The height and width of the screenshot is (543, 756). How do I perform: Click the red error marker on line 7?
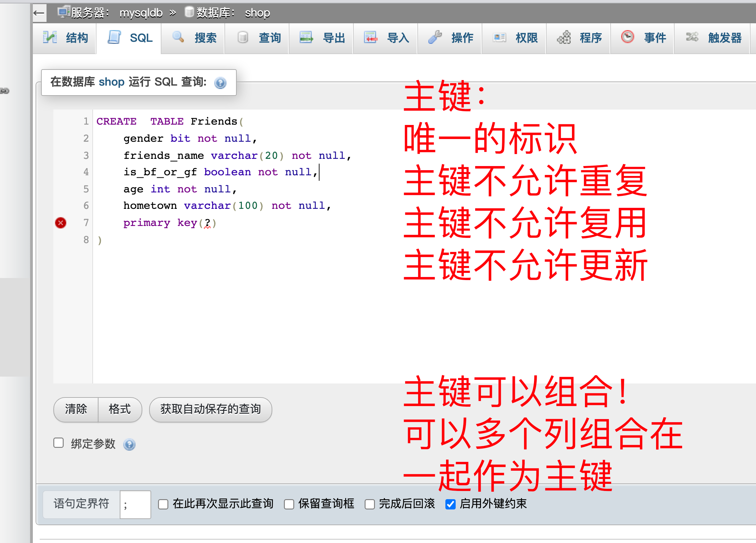click(x=61, y=223)
